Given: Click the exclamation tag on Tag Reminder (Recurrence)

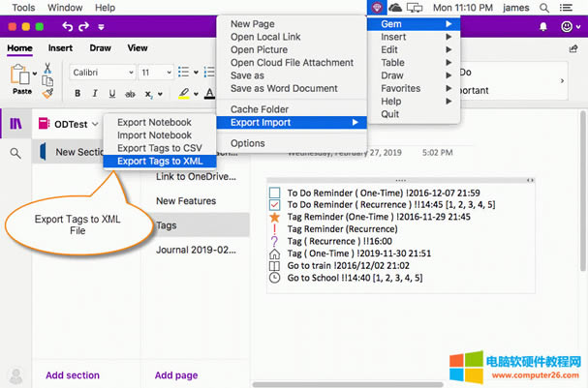Looking at the screenshot, I should tap(274, 228).
